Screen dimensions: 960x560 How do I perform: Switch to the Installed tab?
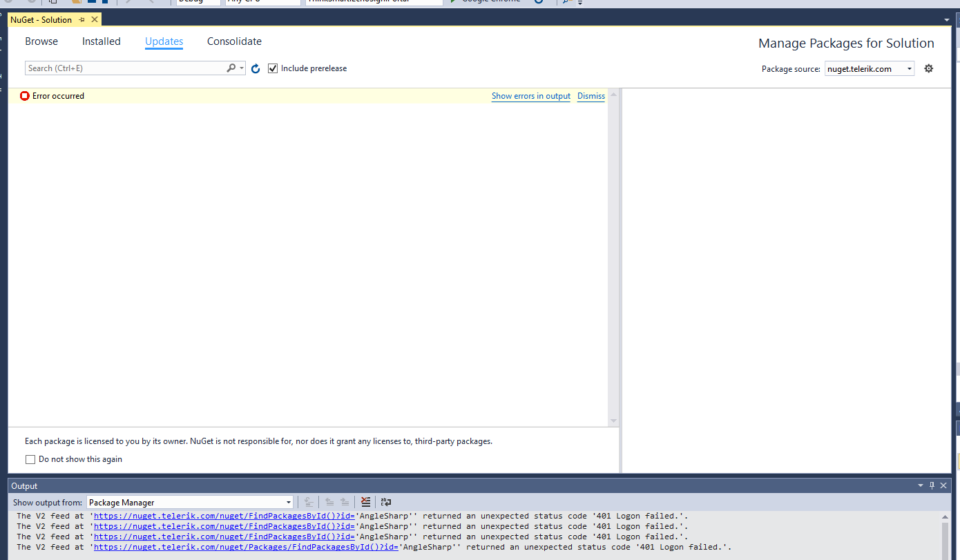coord(101,41)
